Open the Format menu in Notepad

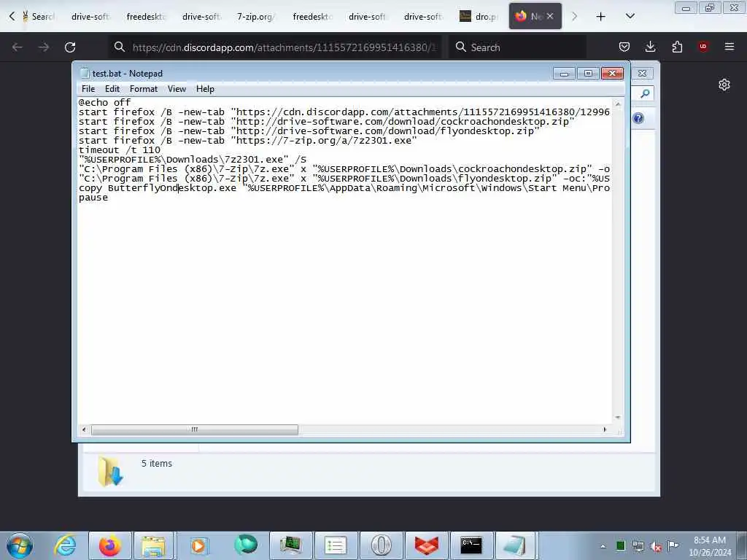tap(144, 89)
